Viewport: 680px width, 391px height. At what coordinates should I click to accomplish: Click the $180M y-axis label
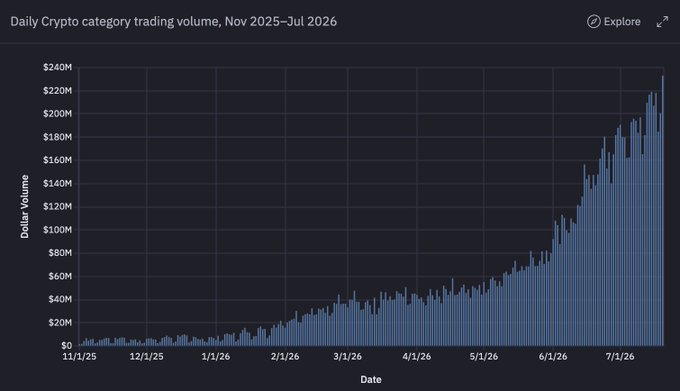pos(58,137)
